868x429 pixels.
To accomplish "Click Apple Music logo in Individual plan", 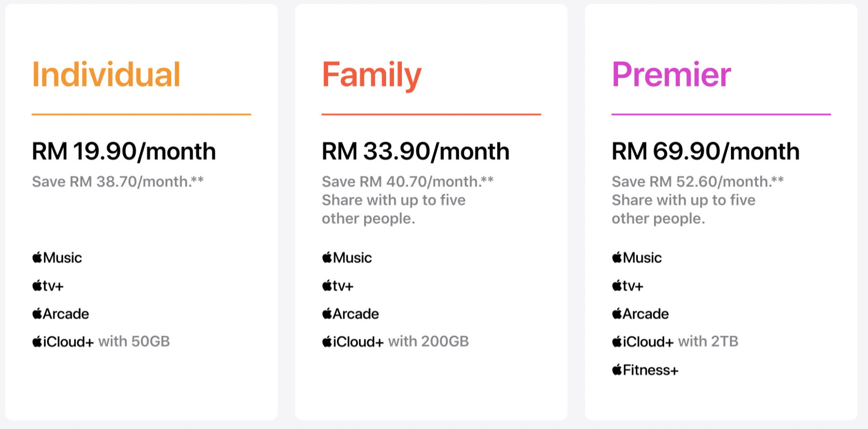I will (57, 258).
